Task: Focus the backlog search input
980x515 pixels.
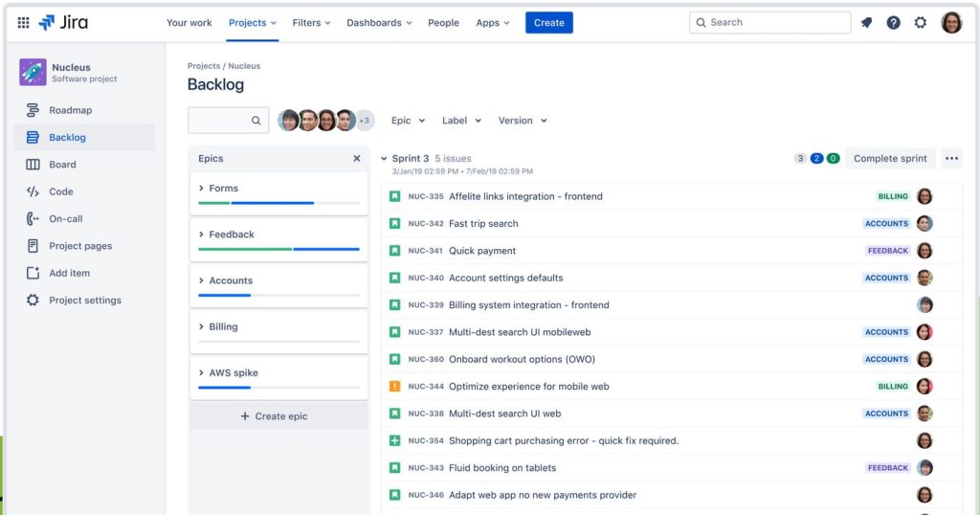Action: (228, 121)
